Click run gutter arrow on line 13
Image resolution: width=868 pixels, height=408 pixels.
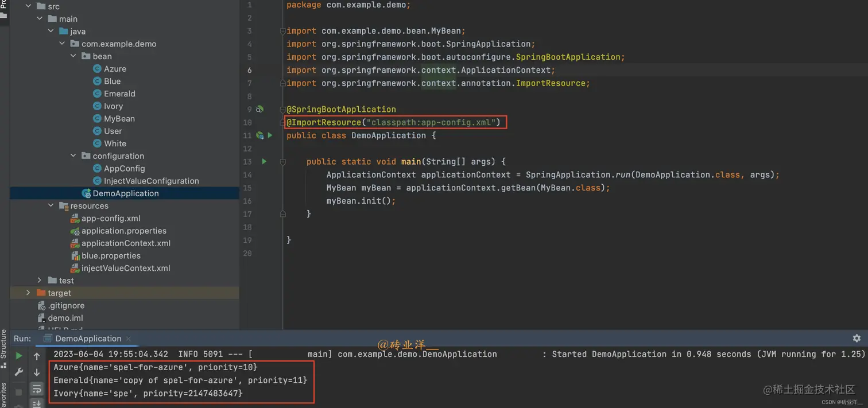(x=264, y=162)
